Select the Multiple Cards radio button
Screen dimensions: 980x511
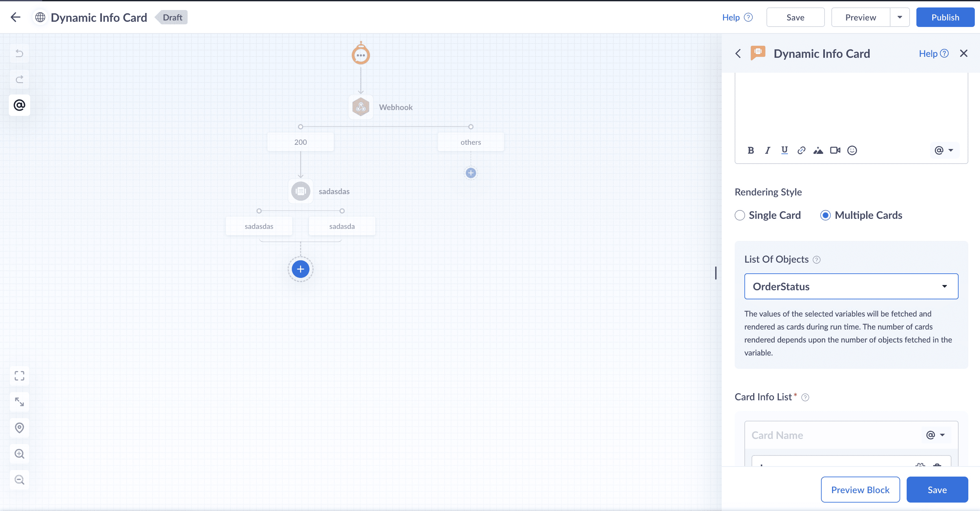click(x=825, y=215)
